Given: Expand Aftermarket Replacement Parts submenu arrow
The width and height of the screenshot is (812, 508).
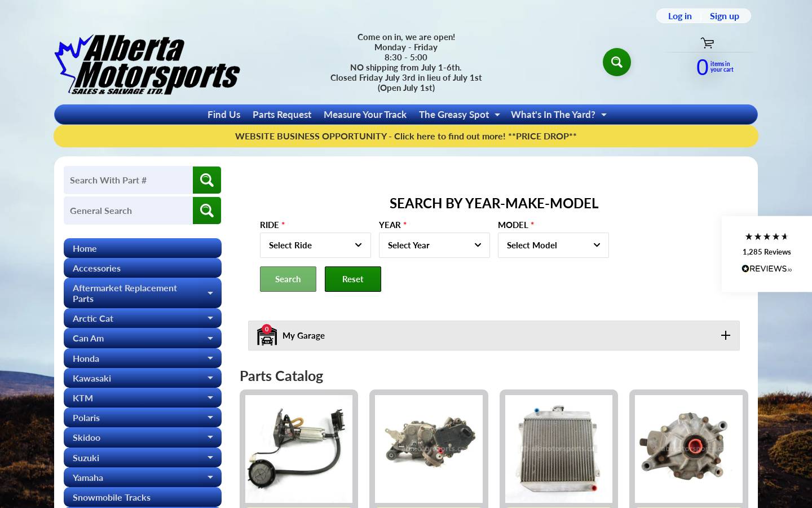Looking at the screenshot, I should pyautogui.click(x=210, y=294).
